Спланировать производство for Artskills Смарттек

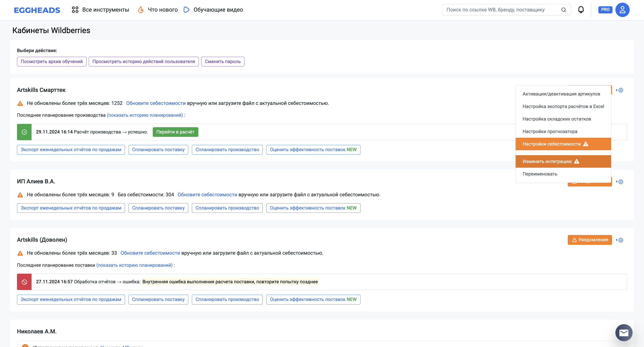coord(227,150)
